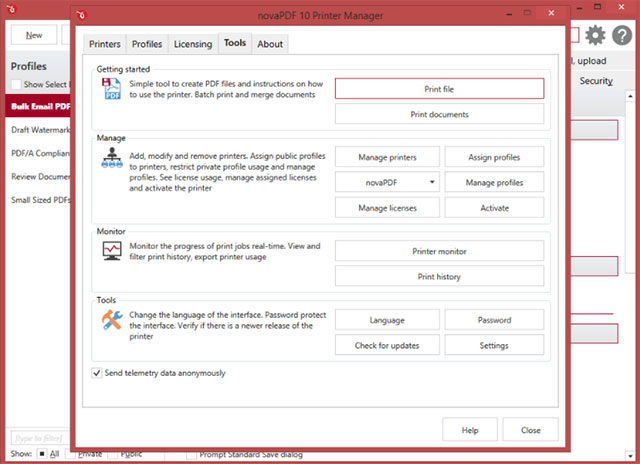Open the About tab
Screen dimensions: 640x464
coord(270,44)
